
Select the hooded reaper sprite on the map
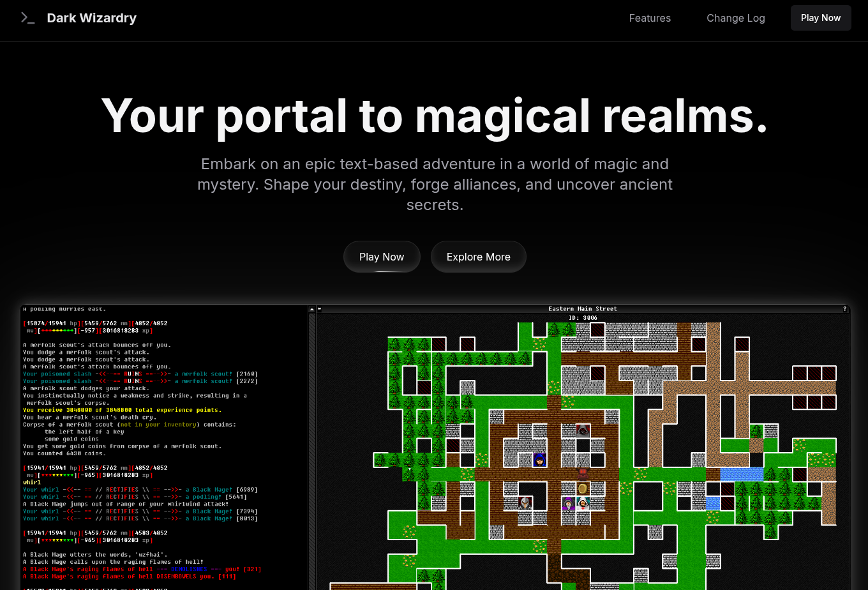pyautogui.click(x=582, y=430)
